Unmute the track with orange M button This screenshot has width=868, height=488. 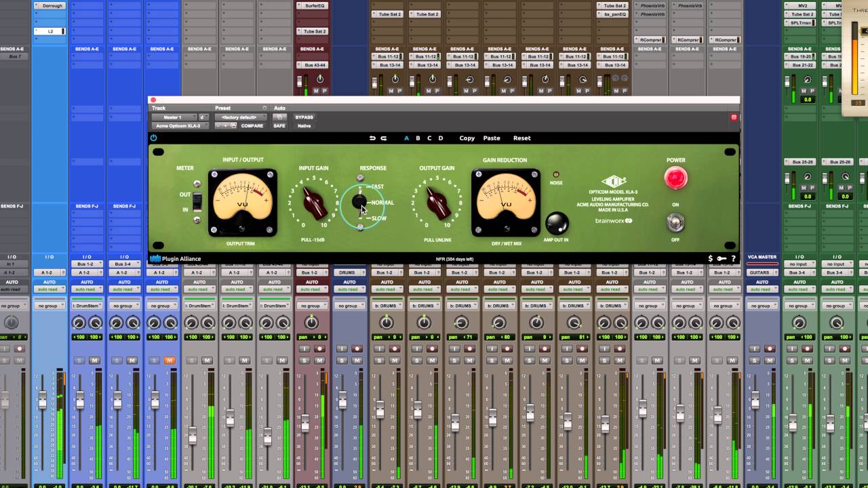click(x=169, y=361)
